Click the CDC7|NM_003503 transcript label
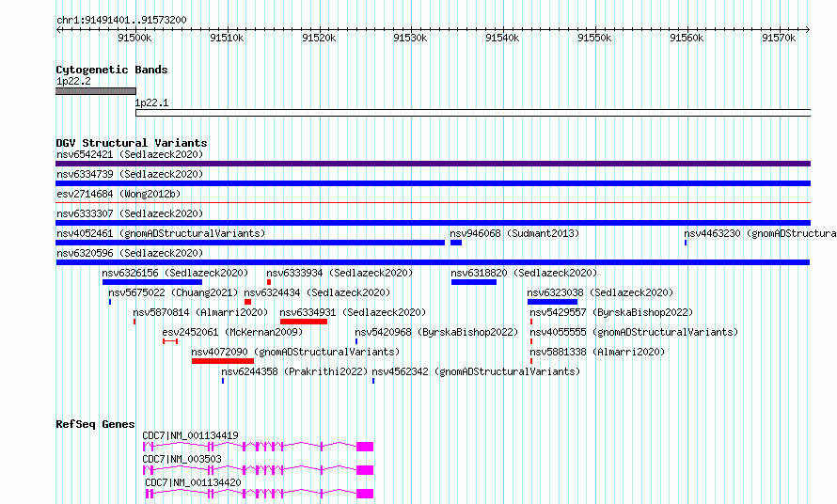837x504 pixels. [182, 459]
